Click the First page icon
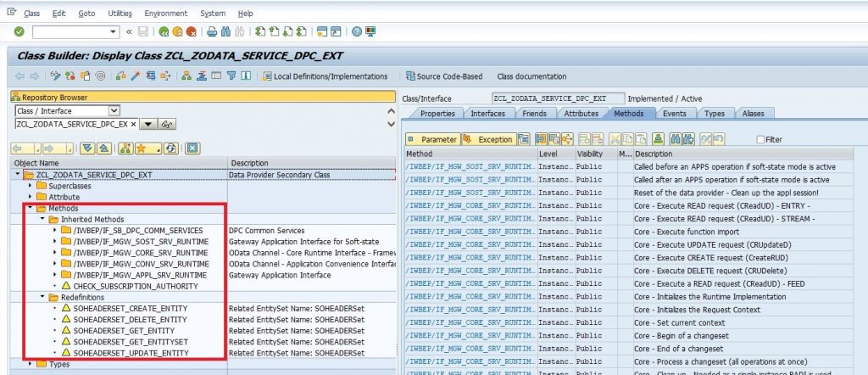 coord(260,31)
